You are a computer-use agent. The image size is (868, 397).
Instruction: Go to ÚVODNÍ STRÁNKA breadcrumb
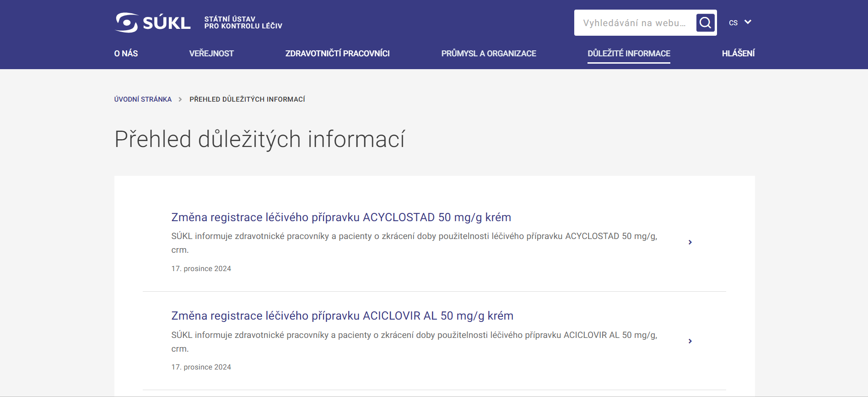[143, 99]
